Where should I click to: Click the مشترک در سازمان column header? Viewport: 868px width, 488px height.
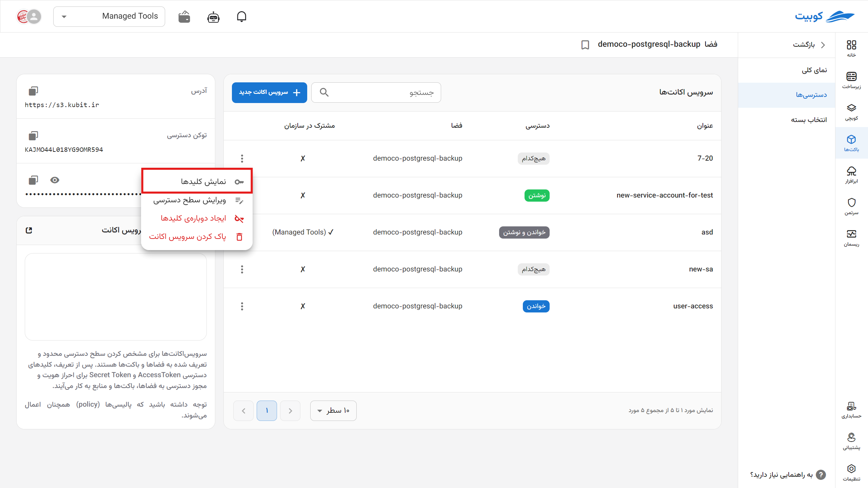click(309, 126)
